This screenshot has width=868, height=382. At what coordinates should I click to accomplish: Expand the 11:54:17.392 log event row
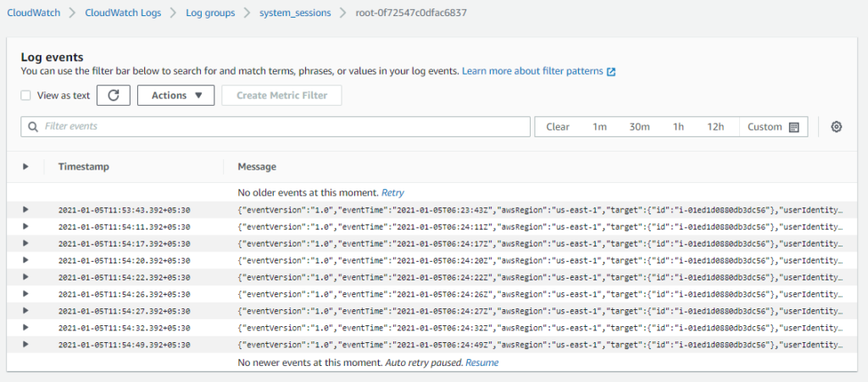click(25, 243)
